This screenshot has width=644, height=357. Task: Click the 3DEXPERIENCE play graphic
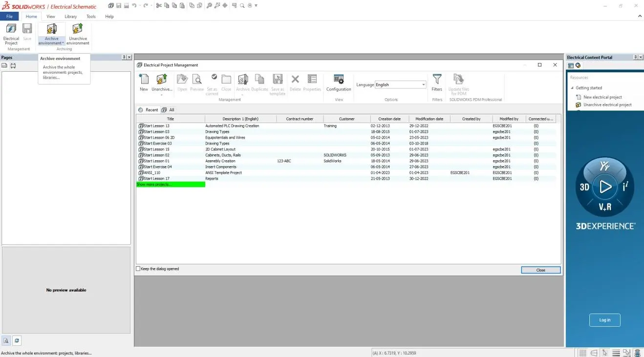pos(605,187)
